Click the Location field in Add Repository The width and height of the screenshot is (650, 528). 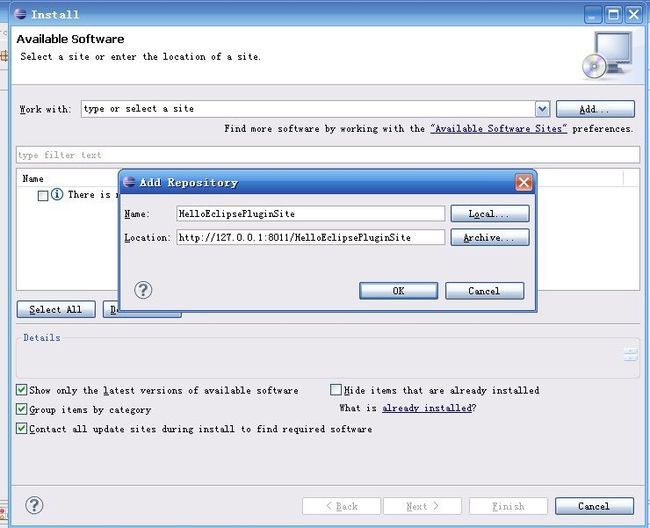pos(310,237)
